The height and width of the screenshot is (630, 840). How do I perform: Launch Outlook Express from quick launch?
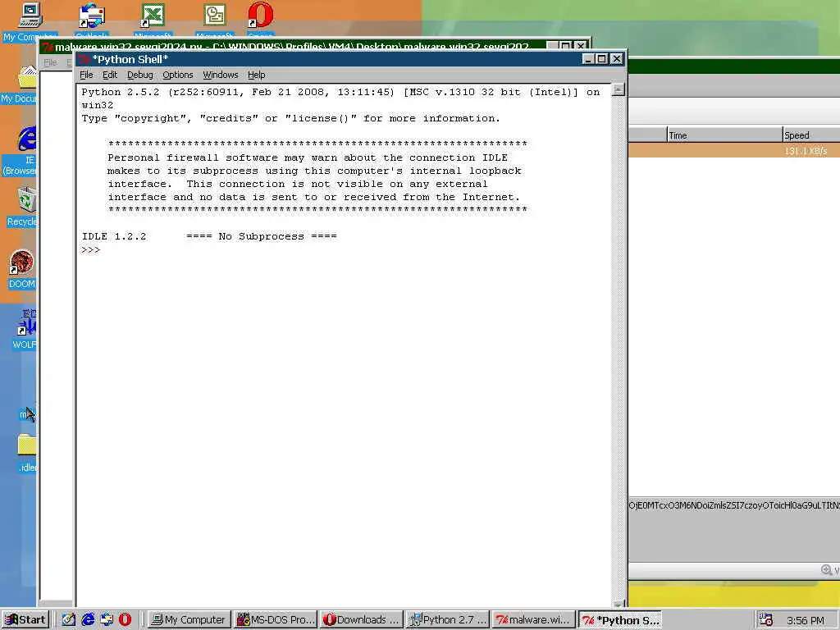point(107,620)
